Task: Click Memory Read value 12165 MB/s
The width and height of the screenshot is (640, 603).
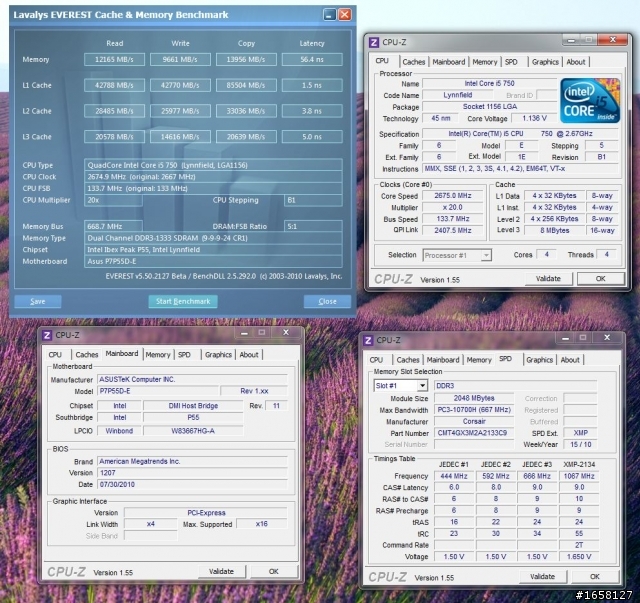Action: (114, 59)
